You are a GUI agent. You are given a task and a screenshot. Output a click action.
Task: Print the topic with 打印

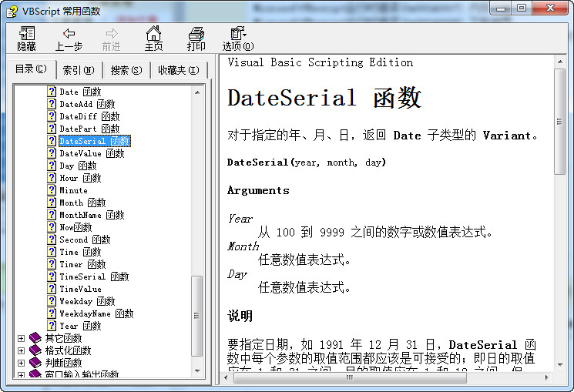[196, 39]
